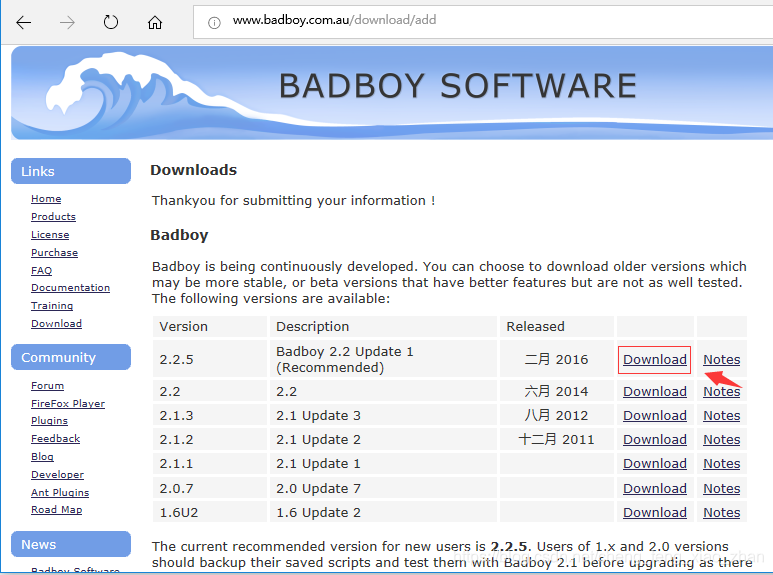This screenshot has height=575, width=773.
Task: Open Notes for version 1.6U2
Action: point(721,512)
